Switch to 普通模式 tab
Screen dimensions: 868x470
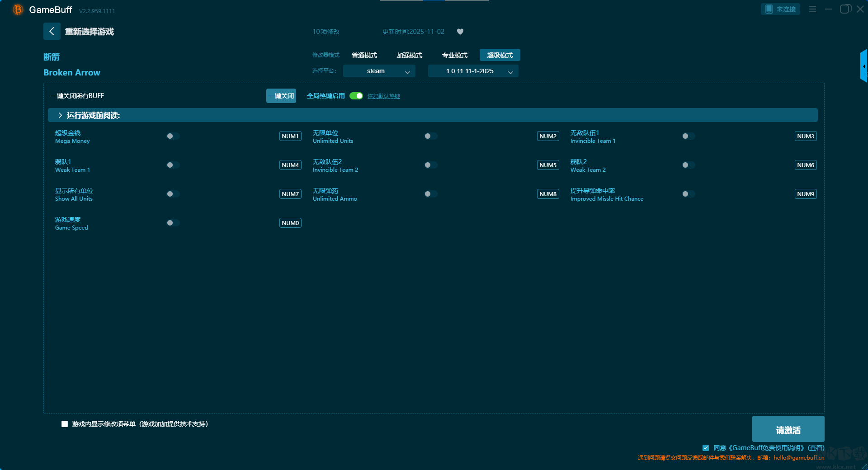pos(364,55)
